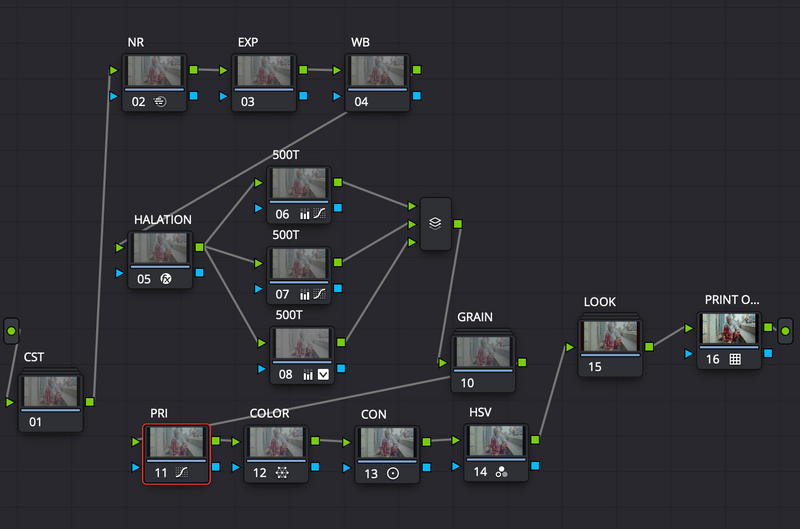800x529 pixels.
Task: Click the curves icon on PRI node 11
Action: tap(182, 472)
